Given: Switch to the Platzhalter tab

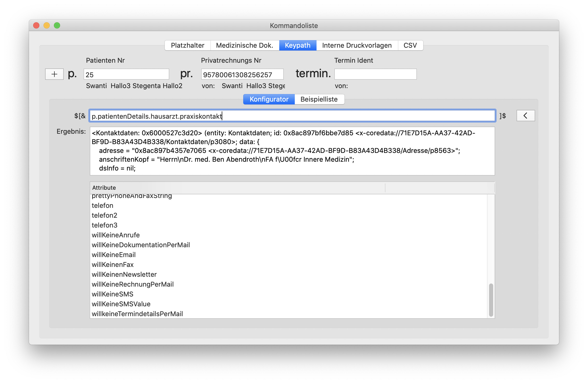Looking at the screenshot, I should (188, 45).
